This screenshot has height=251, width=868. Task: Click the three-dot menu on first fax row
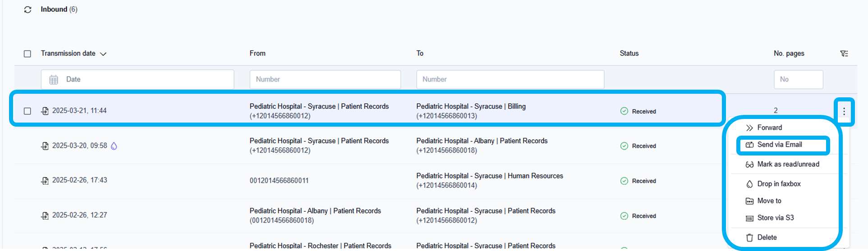click(x=844, y=111)
